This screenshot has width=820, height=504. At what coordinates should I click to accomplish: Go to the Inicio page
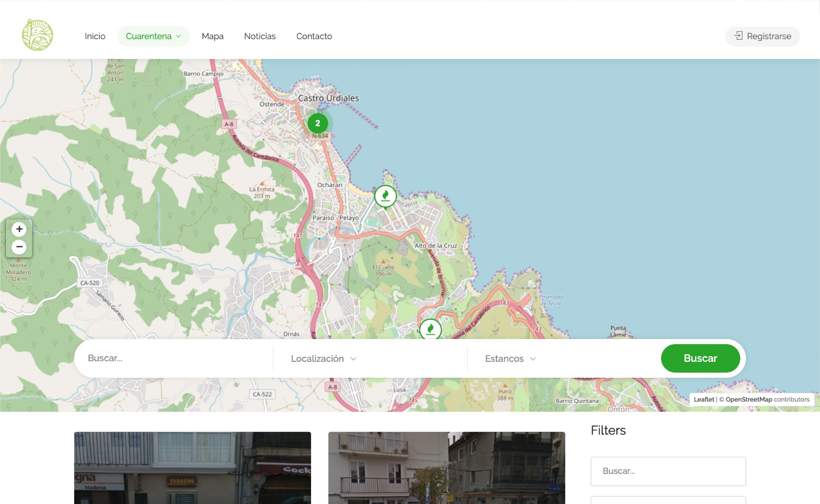click(x=95, y=36)
